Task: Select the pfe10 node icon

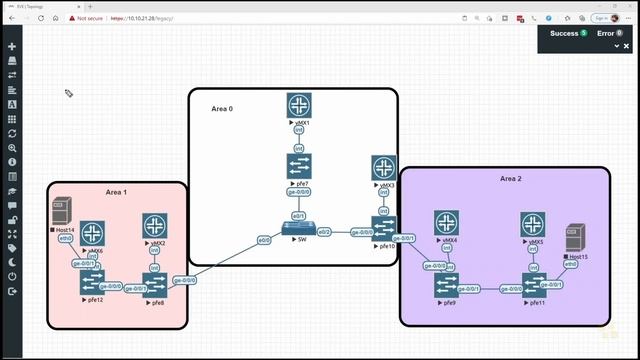Action: point(384,229)
